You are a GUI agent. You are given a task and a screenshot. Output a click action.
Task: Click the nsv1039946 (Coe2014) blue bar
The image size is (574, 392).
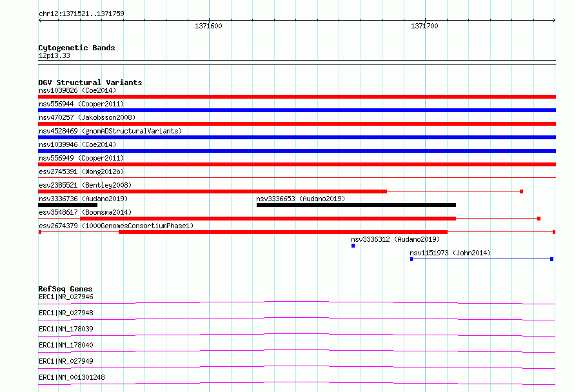coord(297,151)
